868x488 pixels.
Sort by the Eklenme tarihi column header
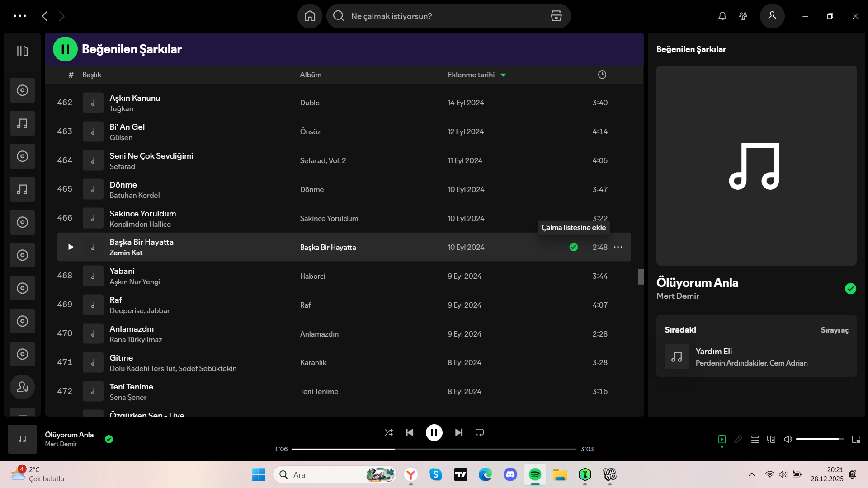(471, 75)
